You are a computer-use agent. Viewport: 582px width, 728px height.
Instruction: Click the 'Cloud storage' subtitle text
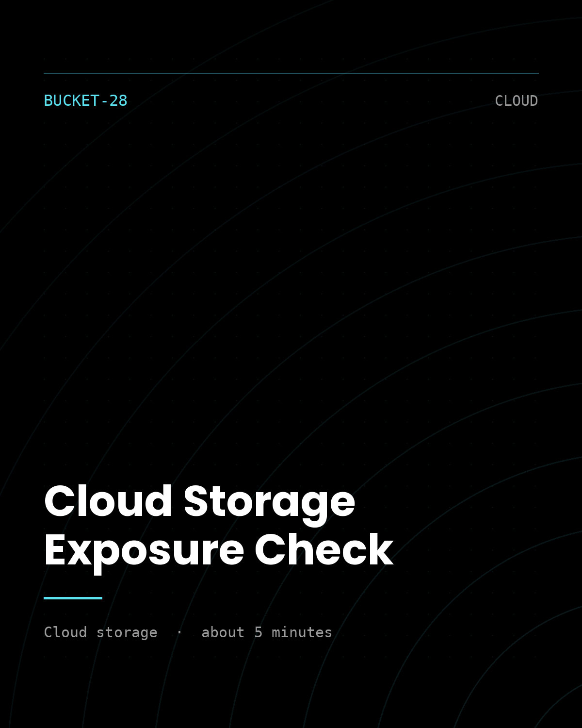100,632
